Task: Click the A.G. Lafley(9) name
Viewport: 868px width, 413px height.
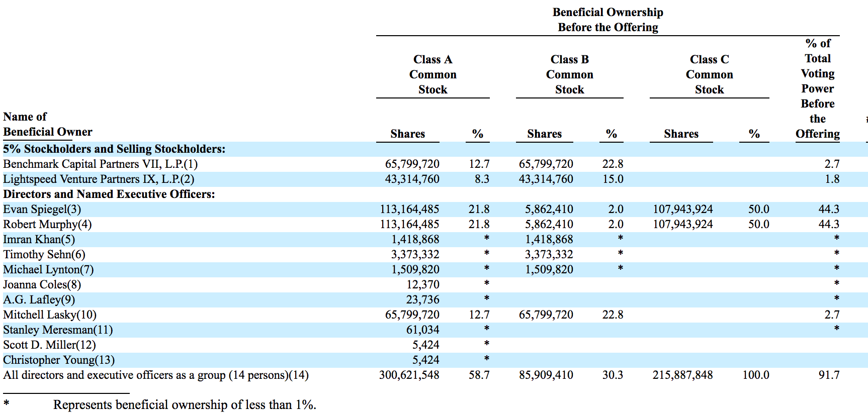Action: 39,300
